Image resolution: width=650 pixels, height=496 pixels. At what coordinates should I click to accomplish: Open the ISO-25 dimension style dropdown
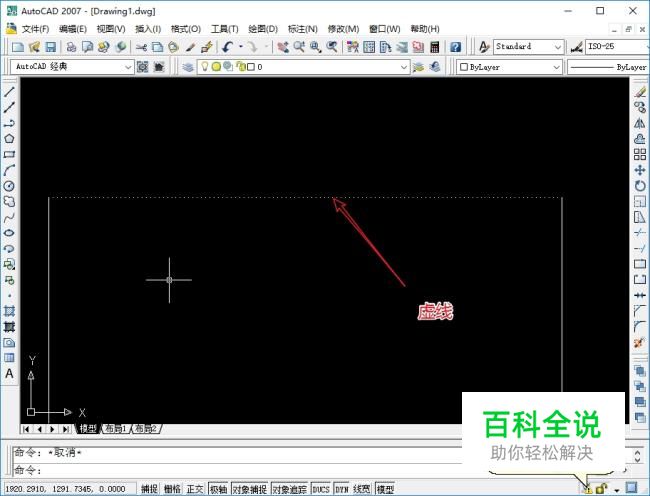point(617,46)
